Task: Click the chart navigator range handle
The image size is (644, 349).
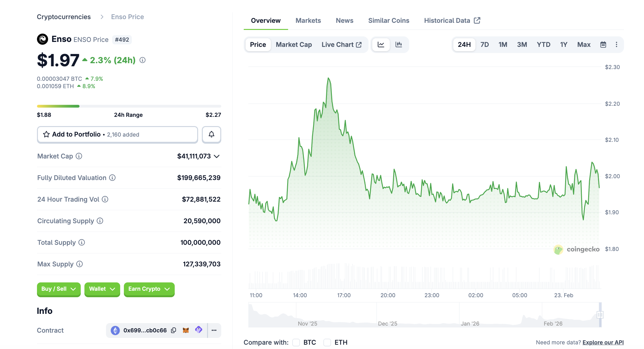Action: pyautogui.click(x=600, y=314)
